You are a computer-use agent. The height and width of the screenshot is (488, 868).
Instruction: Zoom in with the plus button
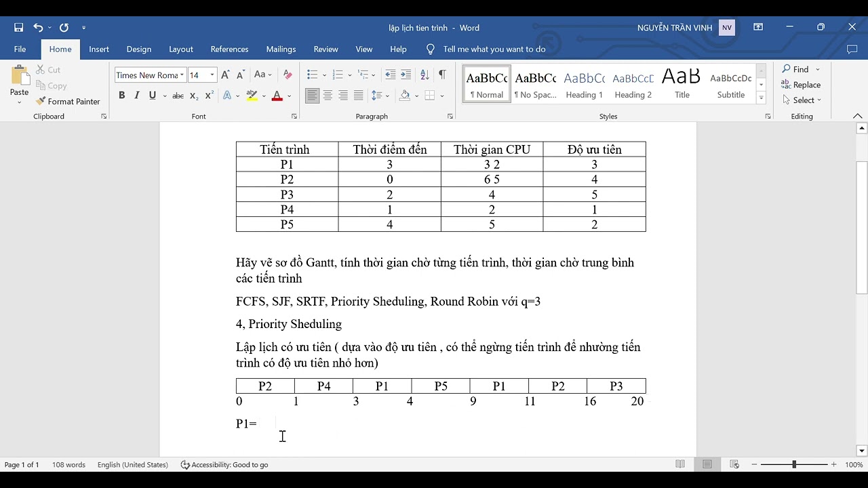[x=833, y=465]
